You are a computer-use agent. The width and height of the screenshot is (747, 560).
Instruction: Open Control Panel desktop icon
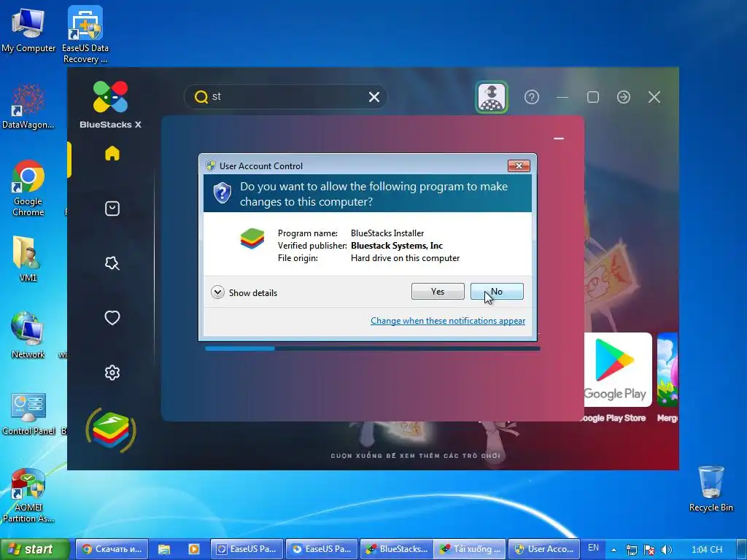point(28,414)
